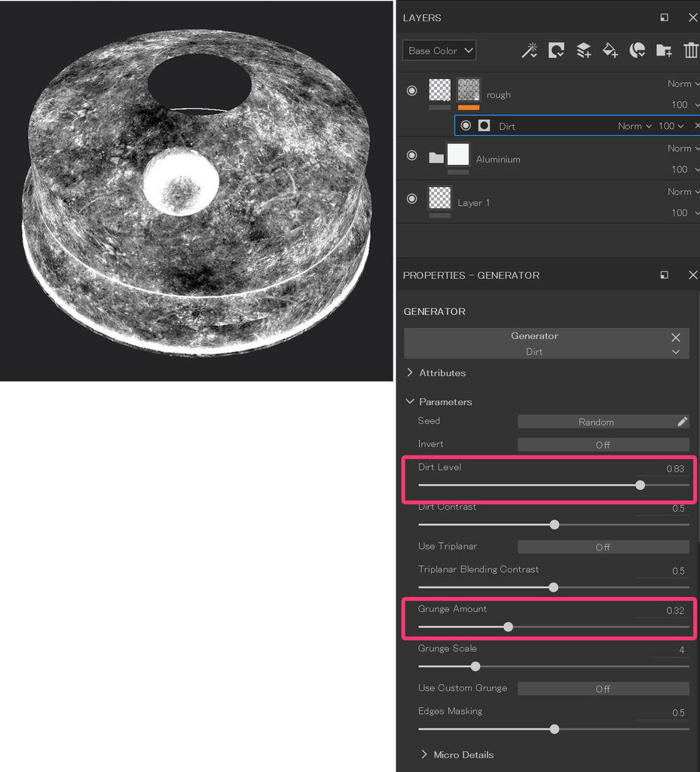This screenshot has height=772, width=700.
Task: Click the Grunge Scale slider handle
Action: coord(475,666)
